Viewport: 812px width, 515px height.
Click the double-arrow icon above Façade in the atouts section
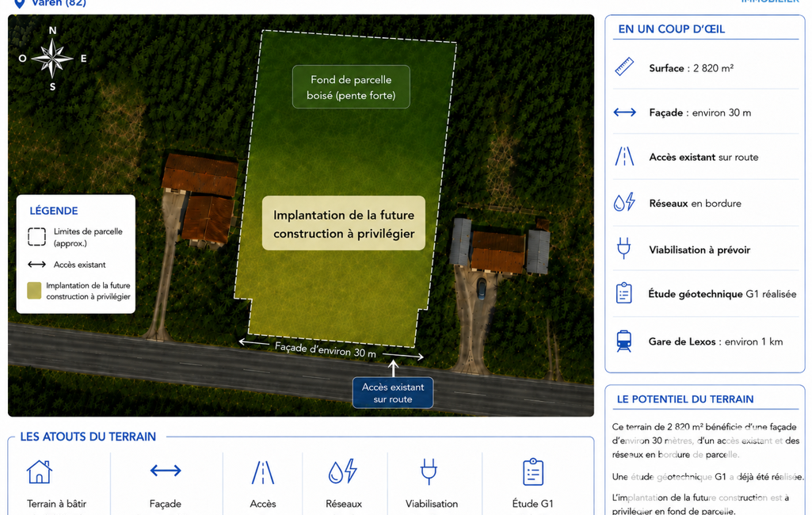click(x=166, y=471)
